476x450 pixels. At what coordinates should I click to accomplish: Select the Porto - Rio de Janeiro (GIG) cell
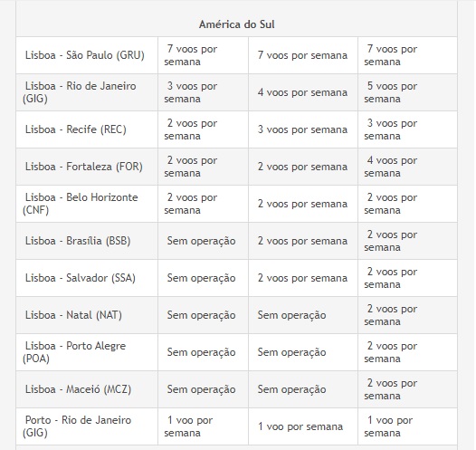tap(87, 426)
